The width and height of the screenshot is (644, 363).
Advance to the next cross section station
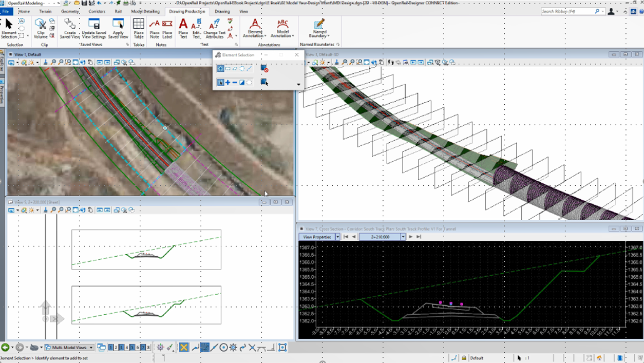(x=411, y=237)
